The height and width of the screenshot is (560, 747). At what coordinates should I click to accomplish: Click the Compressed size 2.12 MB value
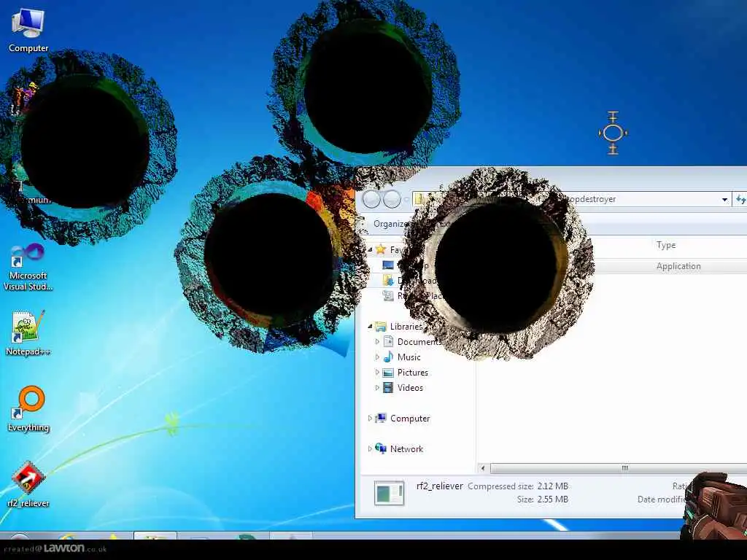[553, 486]
